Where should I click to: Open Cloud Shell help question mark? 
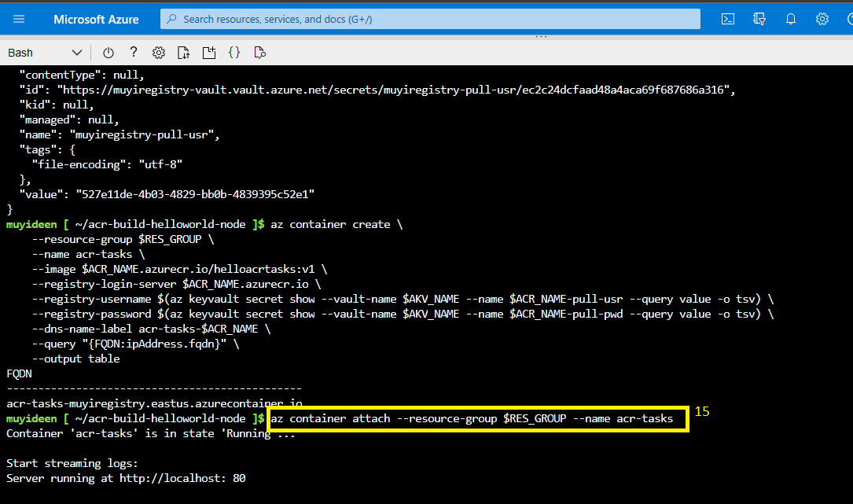pyautogui.click(x=134, y=52)
